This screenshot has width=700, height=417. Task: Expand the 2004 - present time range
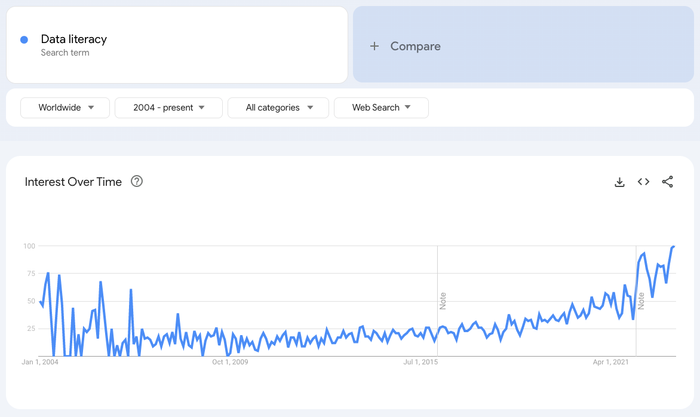169,108
